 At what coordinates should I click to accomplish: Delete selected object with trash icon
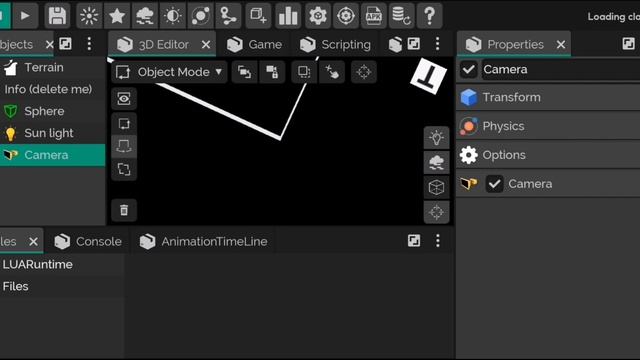[x=124, y=210]
